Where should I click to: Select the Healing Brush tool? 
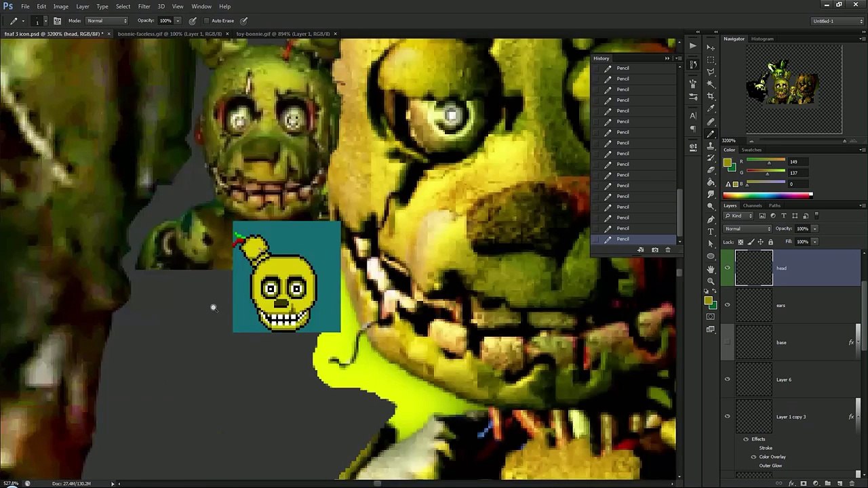point(711,121)
